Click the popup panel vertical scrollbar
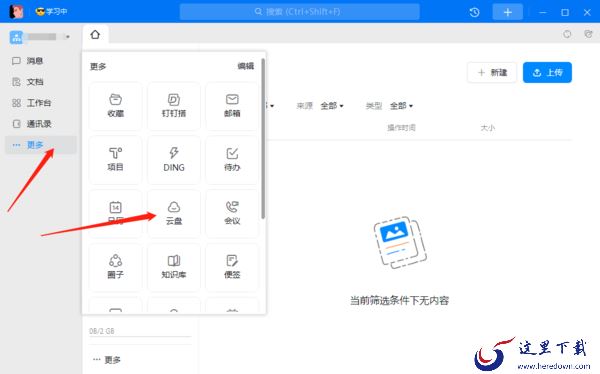The height and width of the screenshot is (374, 600). [263, 139]
